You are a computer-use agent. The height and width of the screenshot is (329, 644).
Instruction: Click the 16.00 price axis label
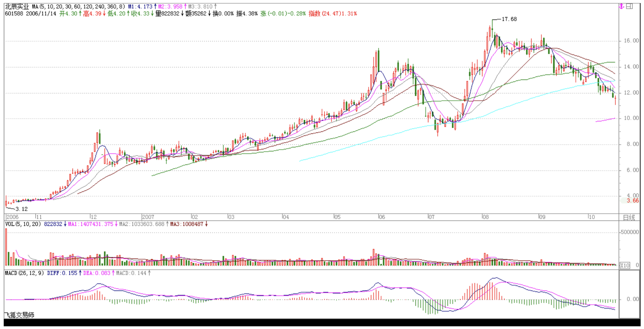tap(631, 41)
